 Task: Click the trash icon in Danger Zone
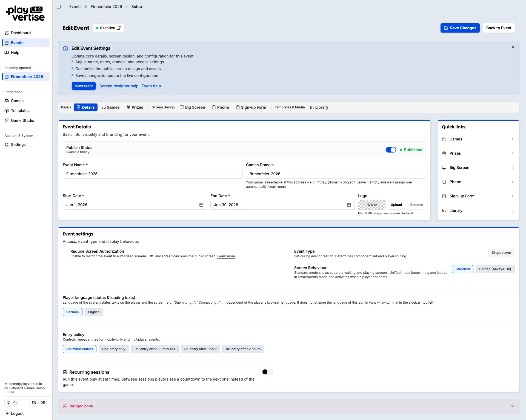tap(65, 406)
